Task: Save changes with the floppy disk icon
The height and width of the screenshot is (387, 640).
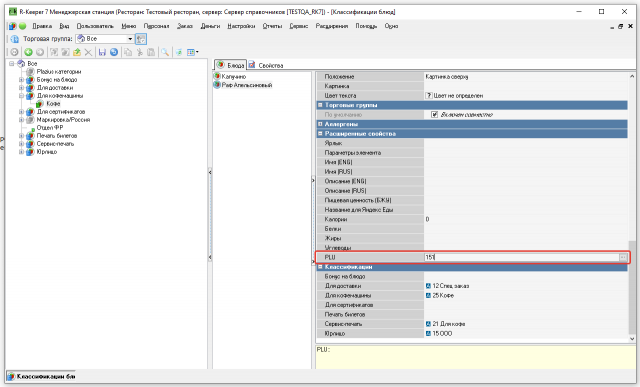Action: pos(102,52)
